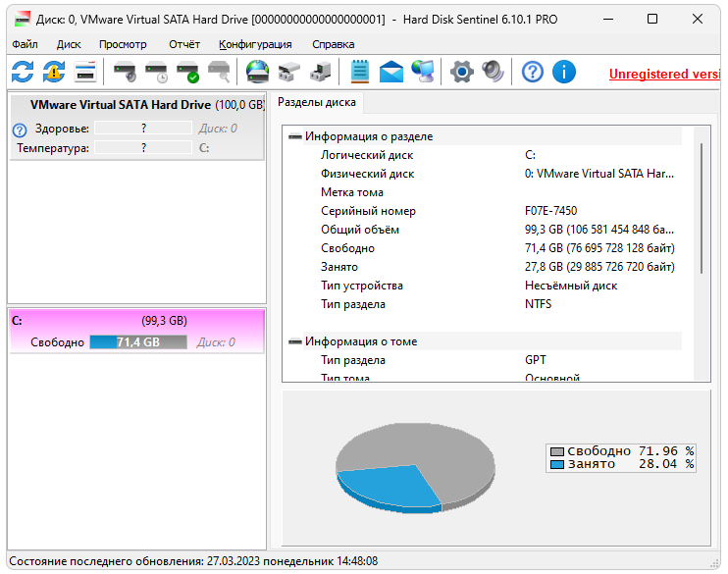This screenshot has width=728, height=574.
Task: Click the disk with green checkmark icon
Action: pos(187,72)
